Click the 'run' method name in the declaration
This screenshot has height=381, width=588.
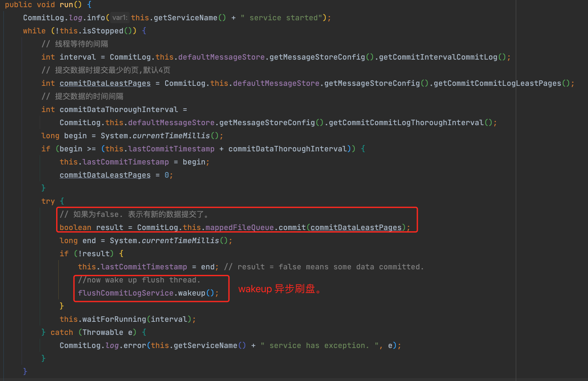66,5
